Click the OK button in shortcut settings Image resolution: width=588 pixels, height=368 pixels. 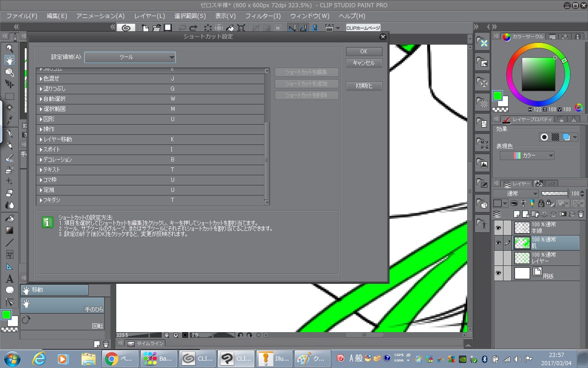pyautogui.click(x=364, y=52)
